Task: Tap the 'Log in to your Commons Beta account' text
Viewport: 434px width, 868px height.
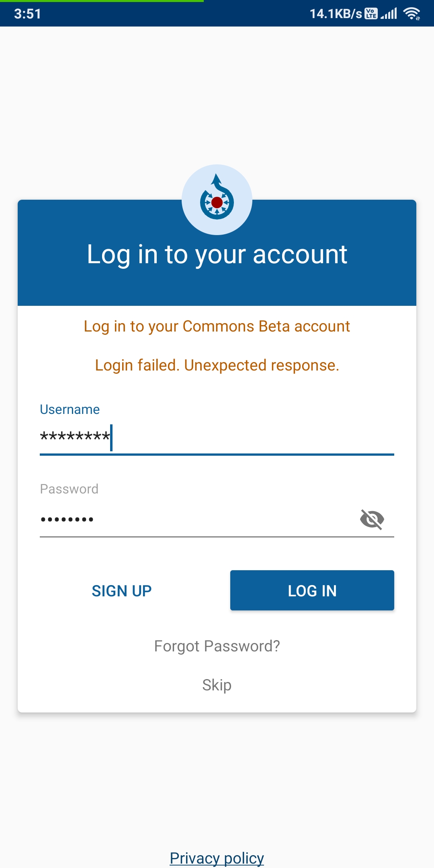Action: 217,326
